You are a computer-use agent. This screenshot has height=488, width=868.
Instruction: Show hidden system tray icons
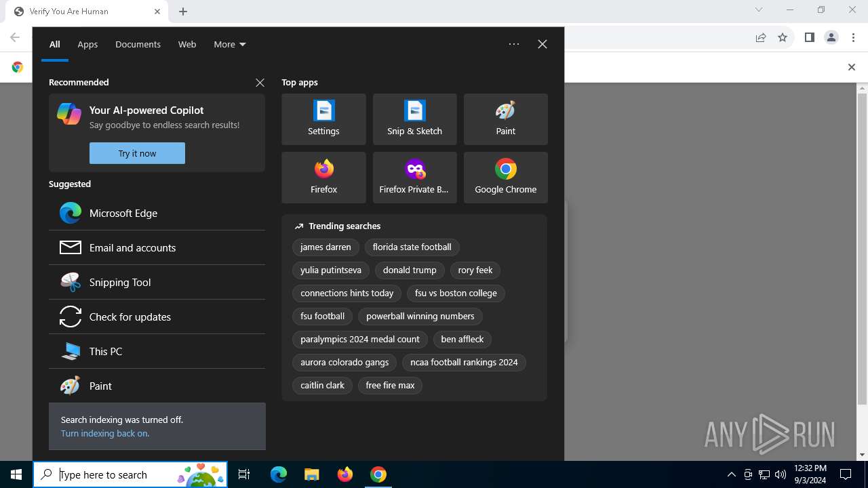[x=731, y=474]
